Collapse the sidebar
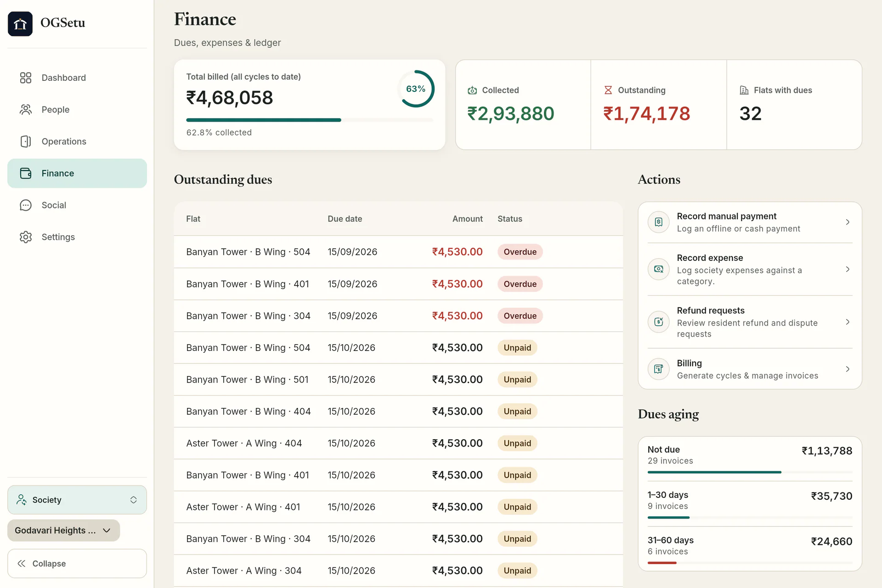This screenshot has width=882, height=588. coord(77,564)
